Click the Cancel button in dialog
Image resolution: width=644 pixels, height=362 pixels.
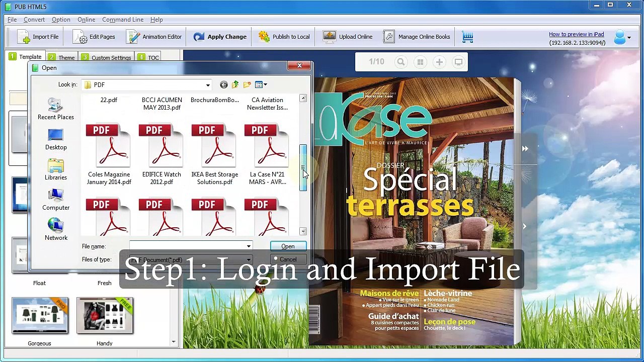point(288,259)
